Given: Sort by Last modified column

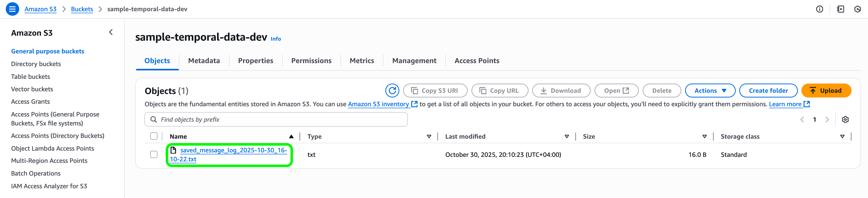Looking at the screenshot, I should coord(567,136).
